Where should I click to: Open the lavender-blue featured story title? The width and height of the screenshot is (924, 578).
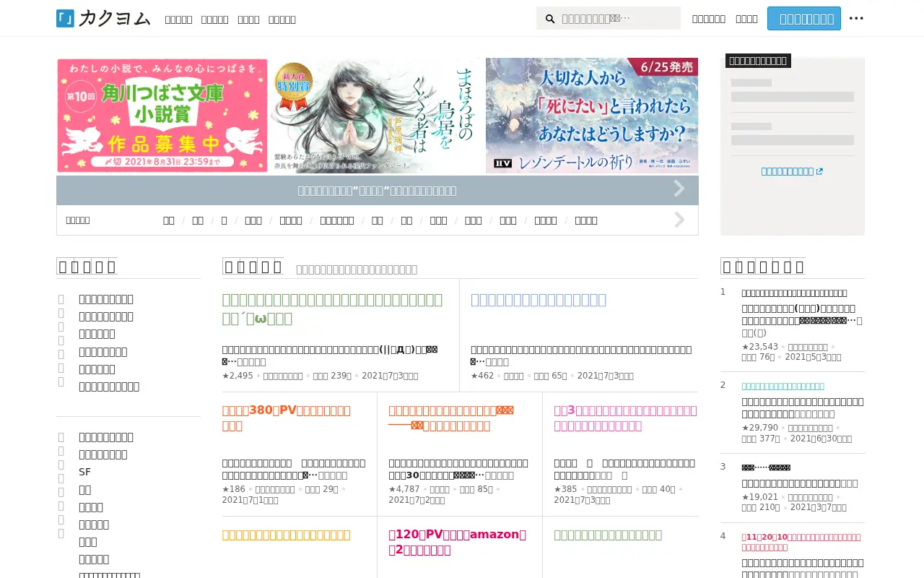coord(539,300)
